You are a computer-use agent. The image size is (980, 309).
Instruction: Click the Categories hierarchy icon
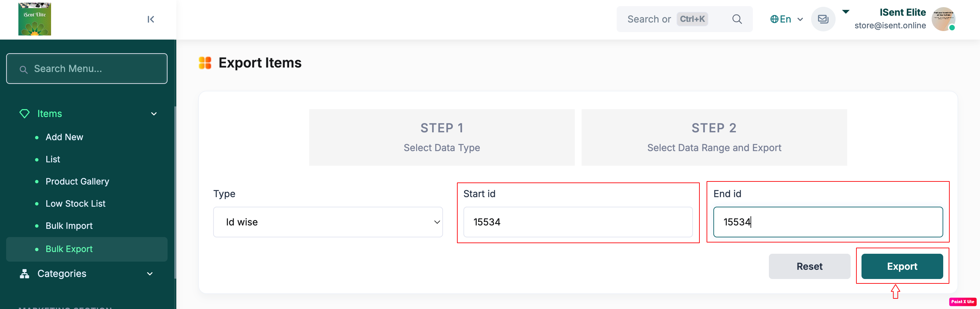(25, 274)
